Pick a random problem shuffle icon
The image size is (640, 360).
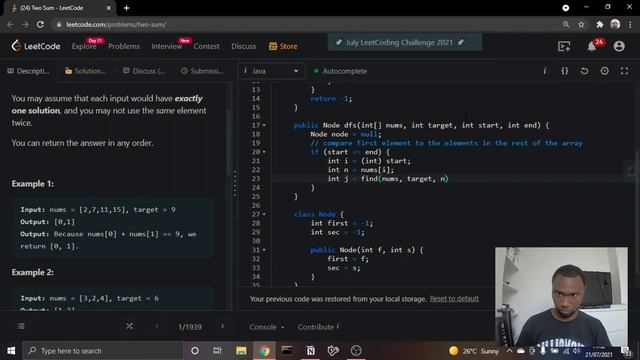point(129,326)
